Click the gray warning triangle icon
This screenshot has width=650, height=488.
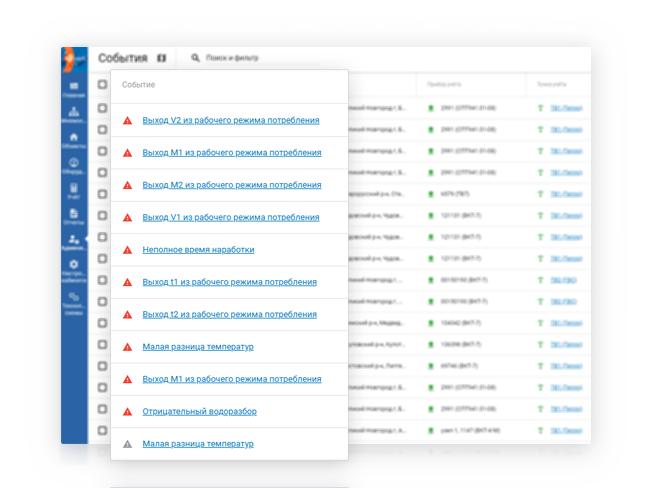[x=128, y=444]
